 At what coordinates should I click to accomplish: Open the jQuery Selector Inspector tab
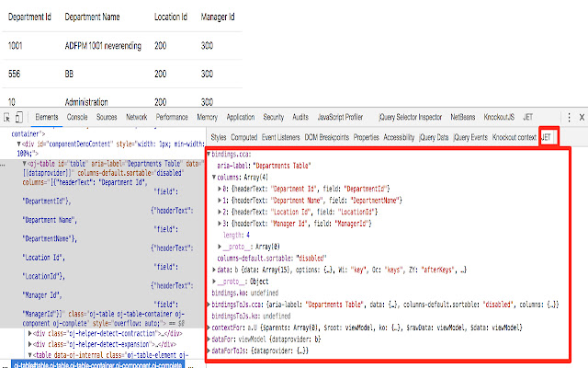tap(411, 117)
